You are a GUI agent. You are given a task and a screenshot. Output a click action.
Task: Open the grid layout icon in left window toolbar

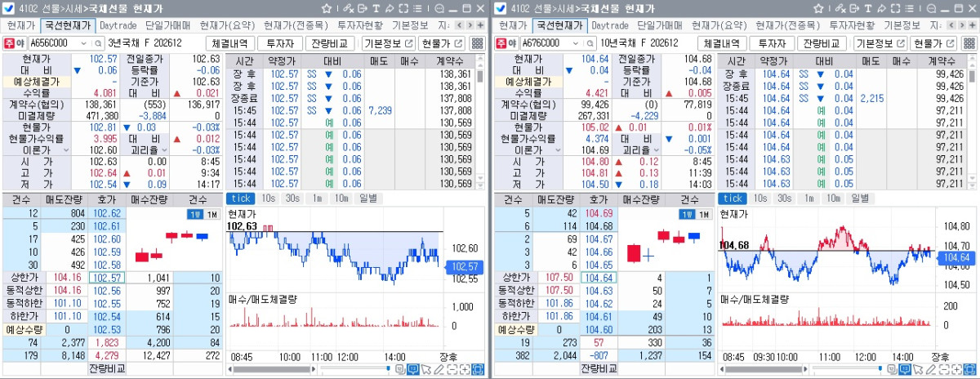click(477, 43)
